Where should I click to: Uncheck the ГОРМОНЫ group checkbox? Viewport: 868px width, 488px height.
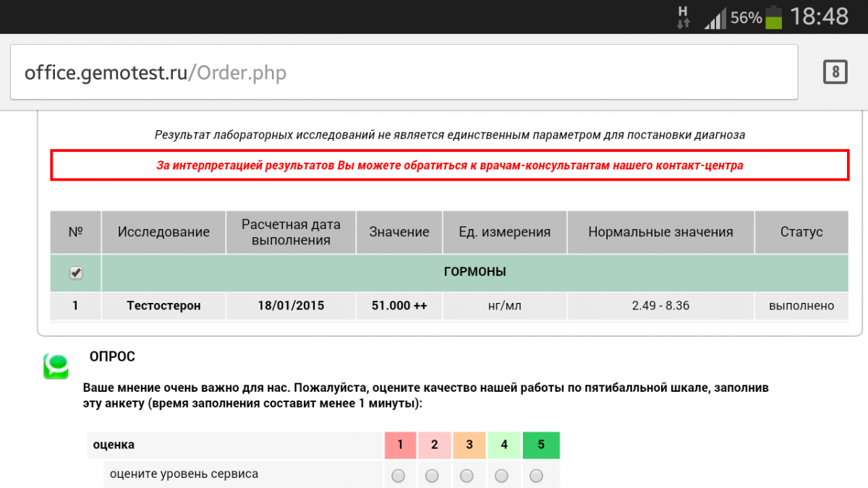tap(76, 273)
